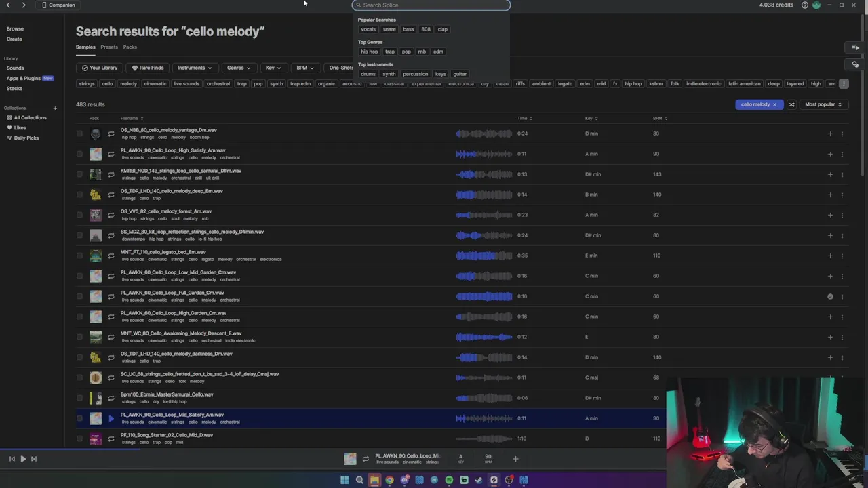Open more options for OS_VVS_82_cello_melody_forest row
The width and height of the screenshot is (868, 488).
tap(842, 215)
